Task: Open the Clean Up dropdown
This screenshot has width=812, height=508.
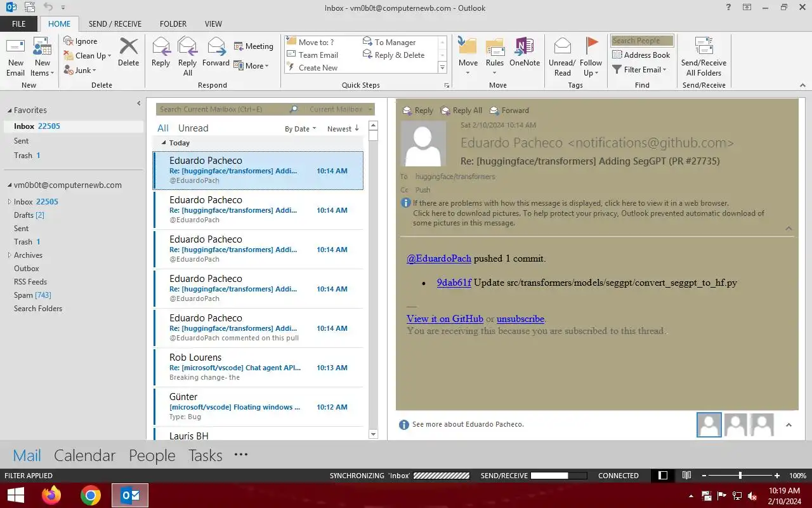Action: tap(88, 56)
